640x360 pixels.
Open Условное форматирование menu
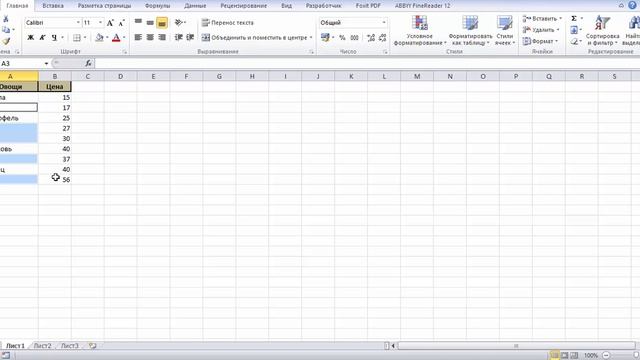click(x=420, y=30)
